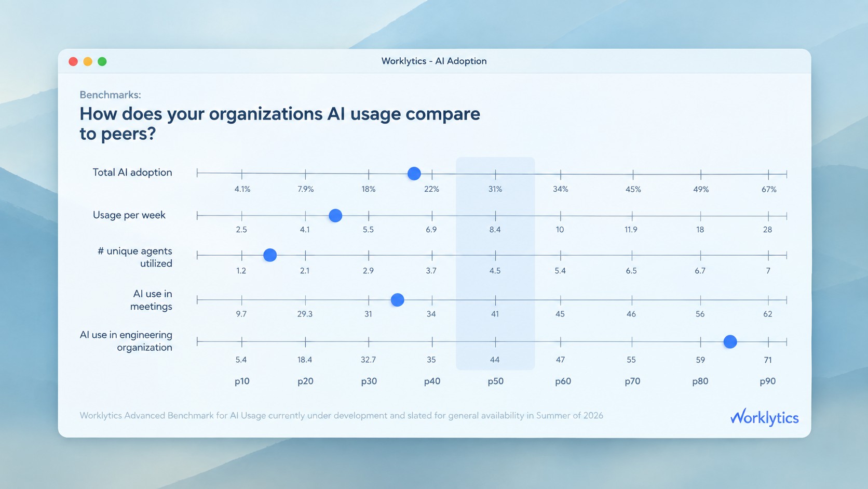
Task: Click the AI use in engineering organization dot
Action: pos(730,341)
